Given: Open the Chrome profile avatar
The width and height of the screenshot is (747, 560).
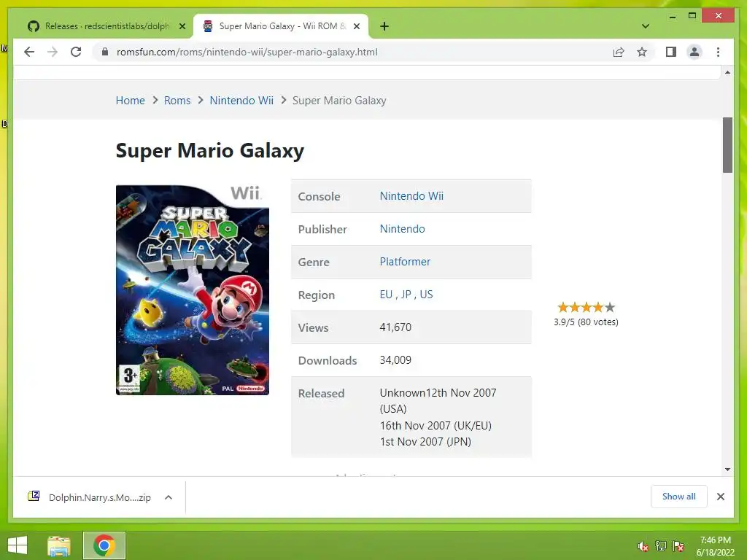Looking at the screenshot, I should pyautogui.click(x=694, y=52).
